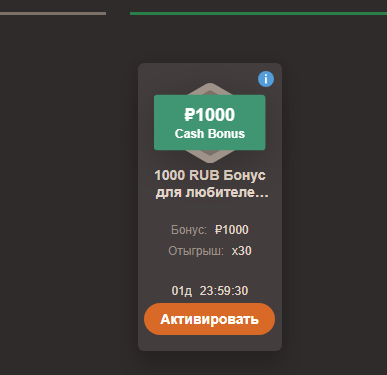The image size is (387, 375).
Task: Click the 23:59:30 countdown timer
Action: [224, 291]
